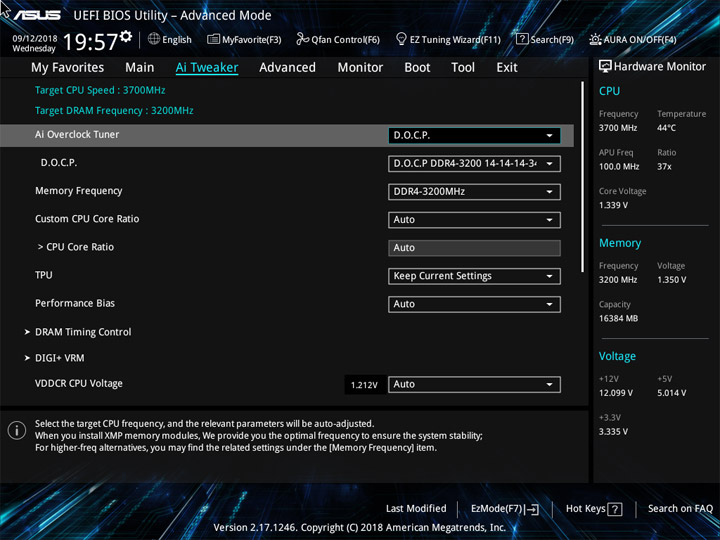
Task: Click the CPU Core Ratio Auto field
Action: point(474,248)
